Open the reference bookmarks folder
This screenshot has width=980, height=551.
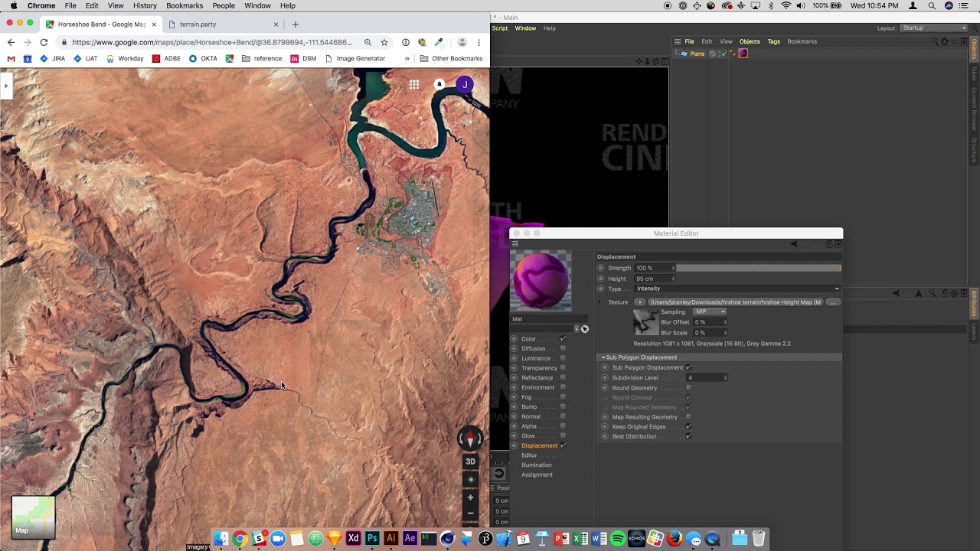point(262,58)
